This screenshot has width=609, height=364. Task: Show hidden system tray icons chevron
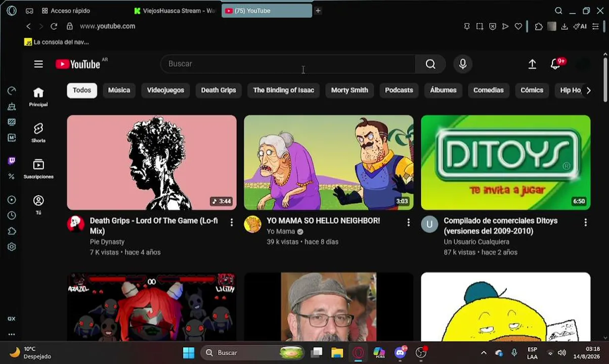pos(484,353)
